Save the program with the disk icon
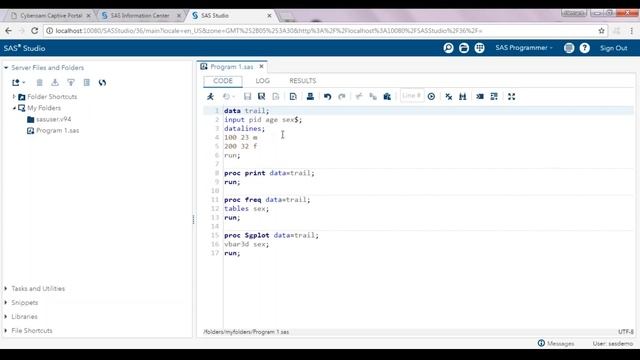Viewport: 640px width, 360px height. point(247,97)
